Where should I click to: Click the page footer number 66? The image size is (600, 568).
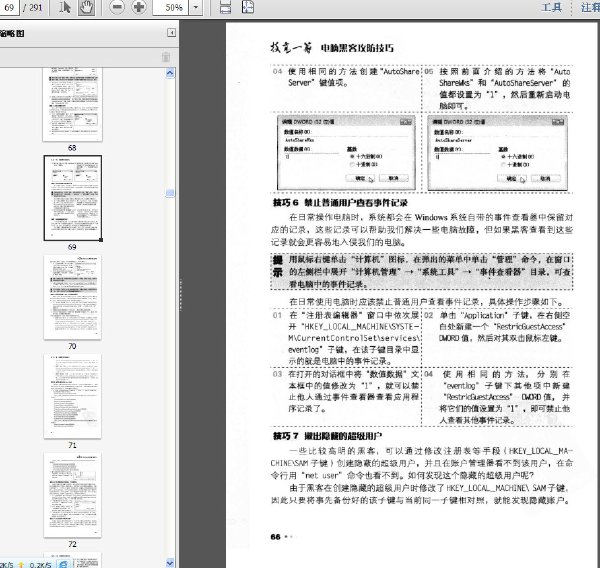pos(276,537)
